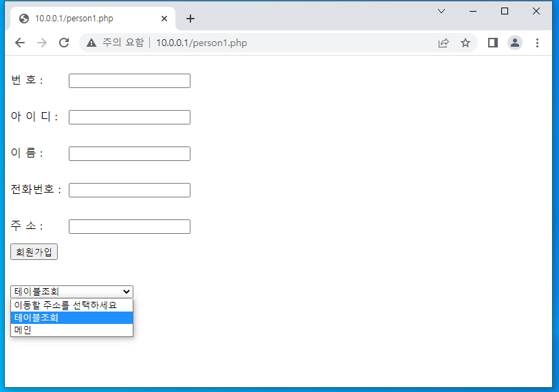The image size is (559, 392).
Task: Close the browser window
Action: pyautogui.click(x=536, y=11)
